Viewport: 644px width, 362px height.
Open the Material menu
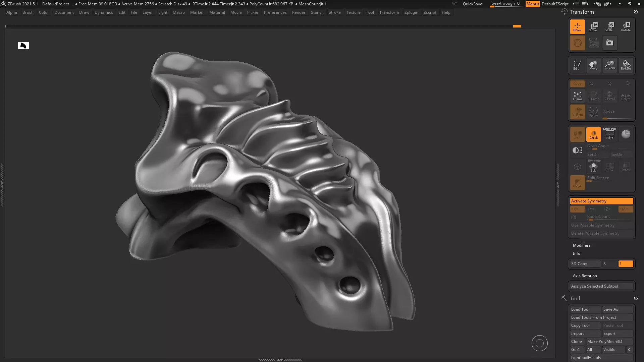(217, 12)
